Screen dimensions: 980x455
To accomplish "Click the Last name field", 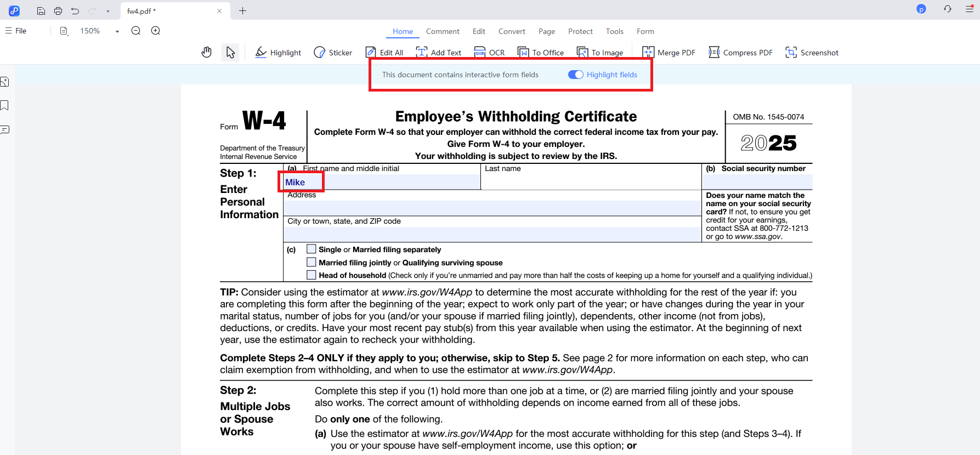I will click(x=591, y=182).
